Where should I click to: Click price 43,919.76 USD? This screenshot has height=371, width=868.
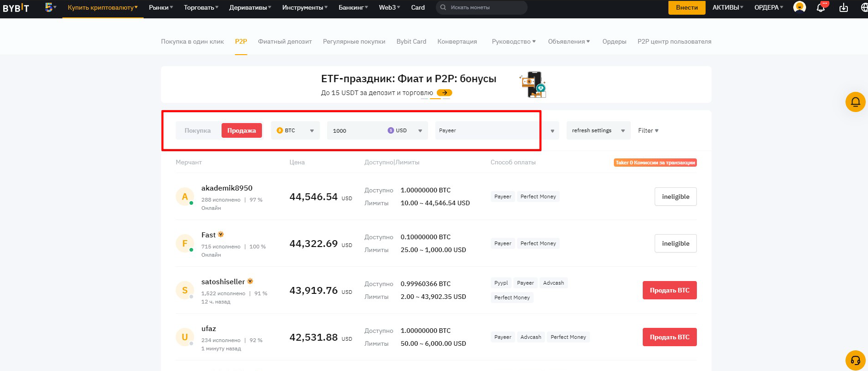(321, 290)
